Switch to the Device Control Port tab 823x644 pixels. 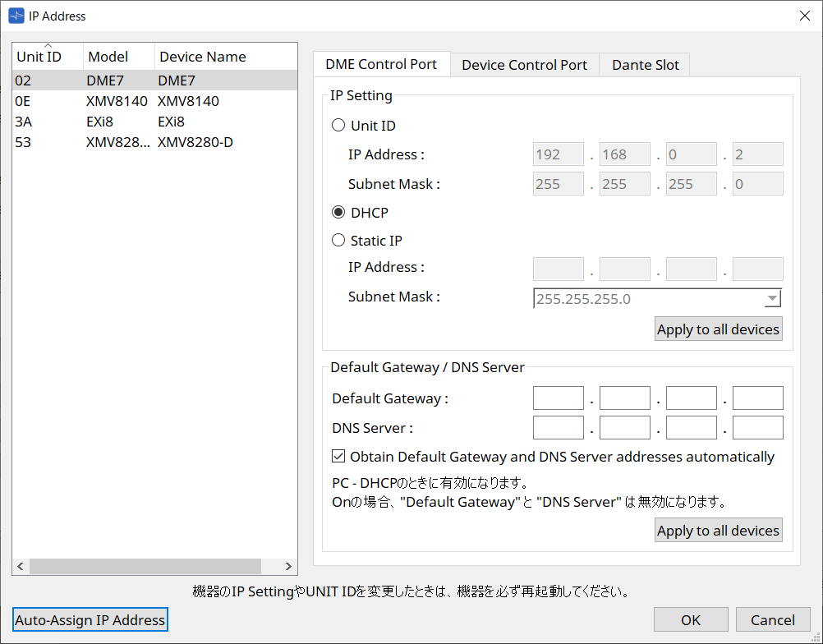(x=524, y=64)
